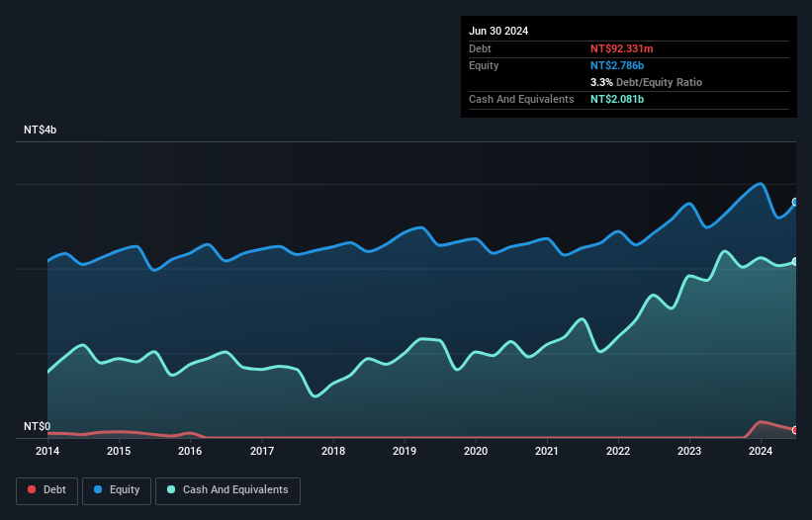812x520 pixels.
Task: Click the blue Equity endpoint marker
Action: point(795,202)
